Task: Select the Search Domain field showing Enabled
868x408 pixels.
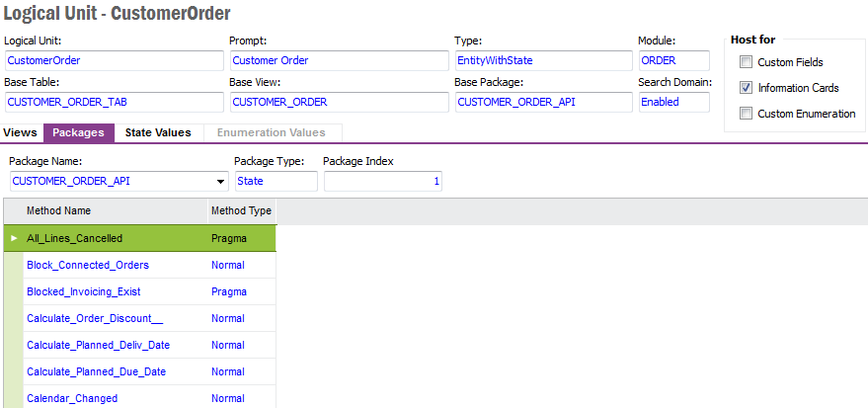Action: point(673,102)
